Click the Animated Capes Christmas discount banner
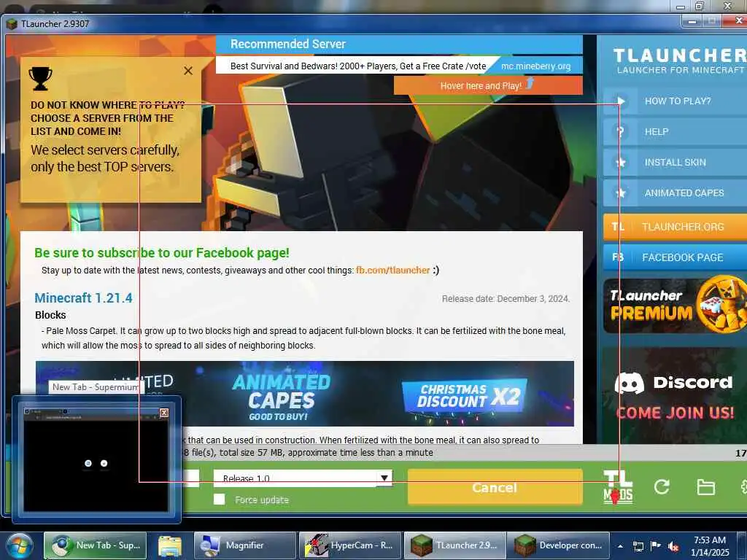This screenshot has height=560, width=747. click(305, 393)
